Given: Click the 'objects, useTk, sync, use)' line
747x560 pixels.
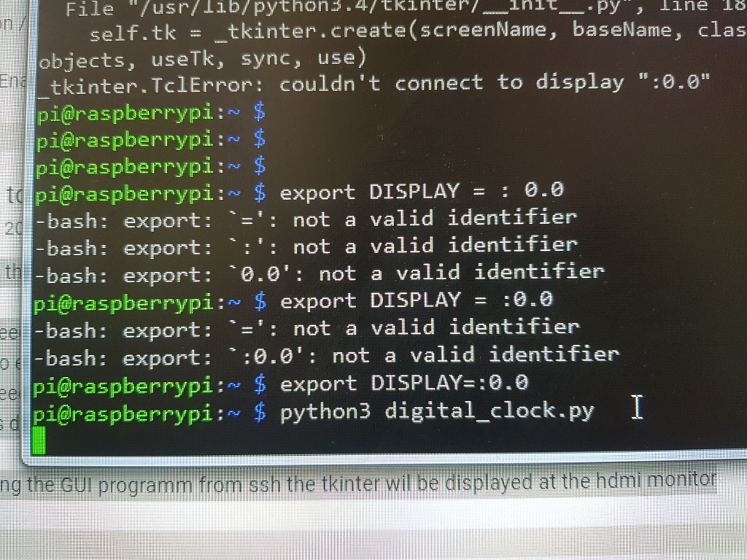Looking at the screenshot, I should pos(203,59).
